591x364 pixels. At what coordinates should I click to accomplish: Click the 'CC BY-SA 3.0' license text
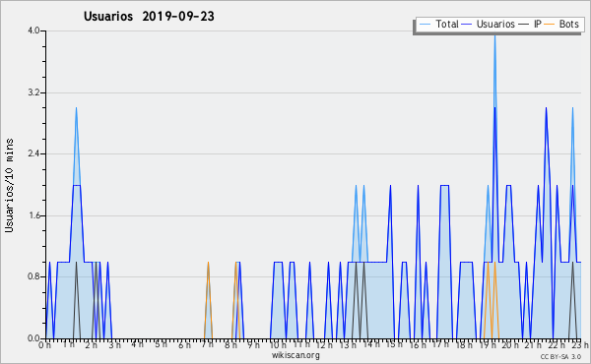click(560, 356)
